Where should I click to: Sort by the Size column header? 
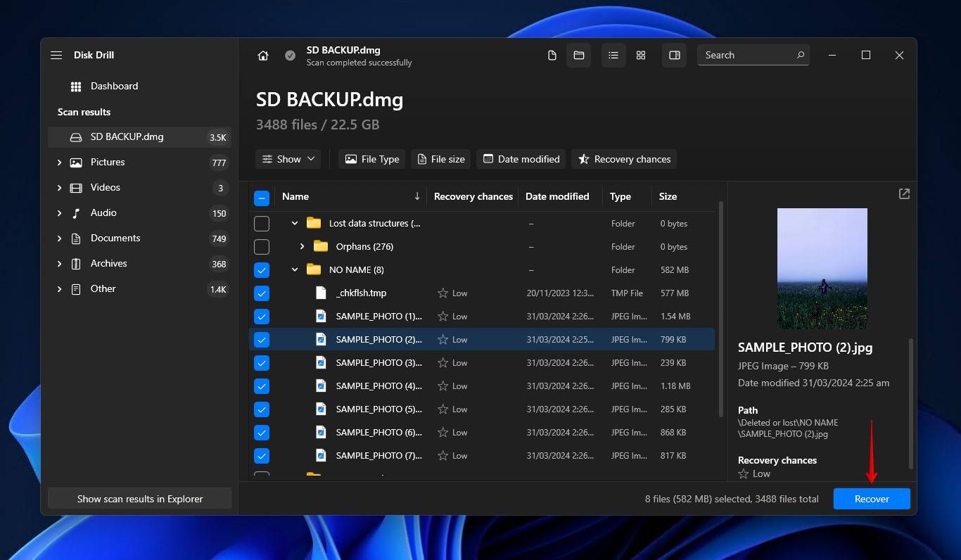668,196
